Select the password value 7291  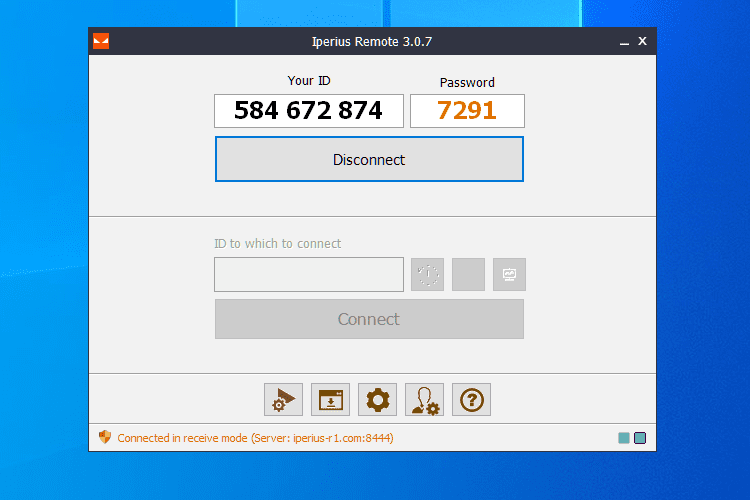pos(467,111)
